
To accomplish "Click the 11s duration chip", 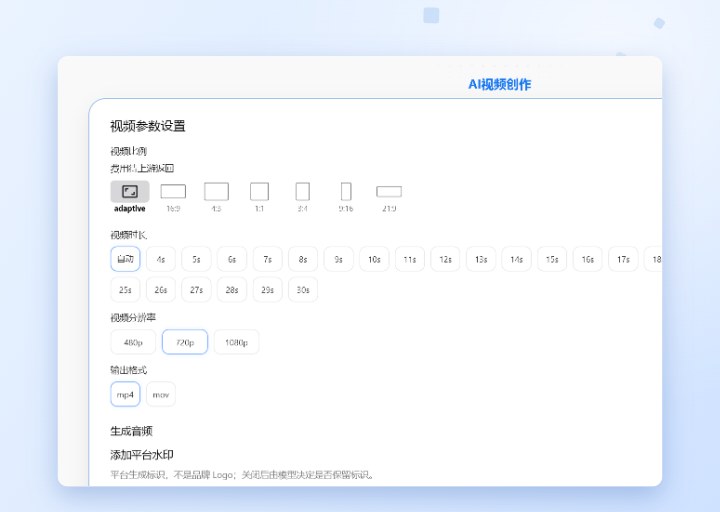I will [410, 259].
